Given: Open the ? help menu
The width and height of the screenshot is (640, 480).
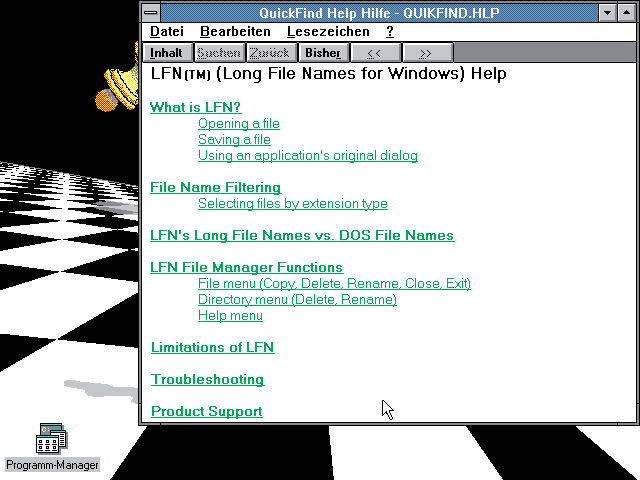Looking at the screenshot, I should pyautogui.click(x=390, y=31).
